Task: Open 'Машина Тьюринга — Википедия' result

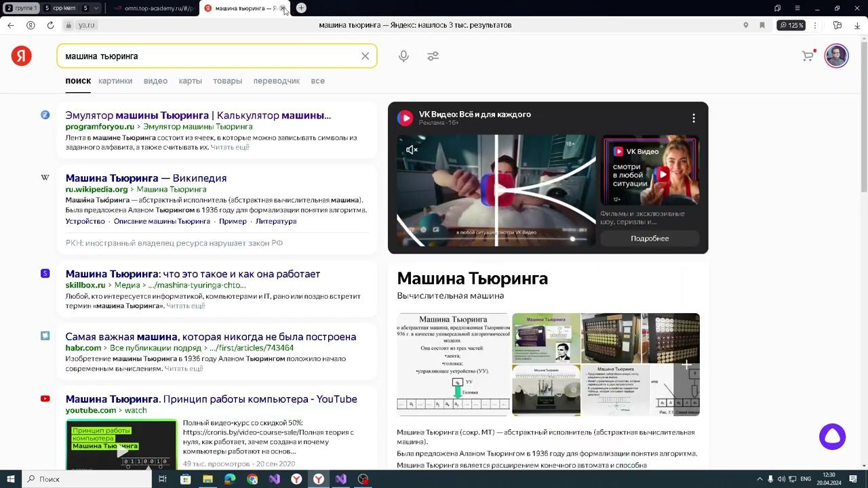Action: tap(146, 178)
